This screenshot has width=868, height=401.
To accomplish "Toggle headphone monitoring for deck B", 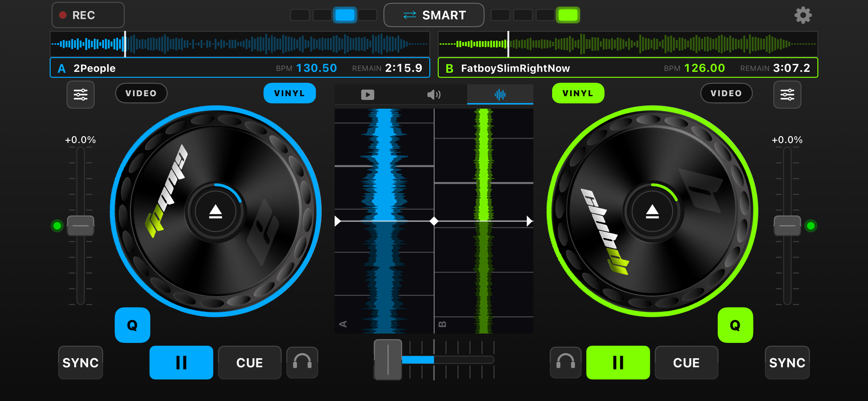I will (566, 363).
